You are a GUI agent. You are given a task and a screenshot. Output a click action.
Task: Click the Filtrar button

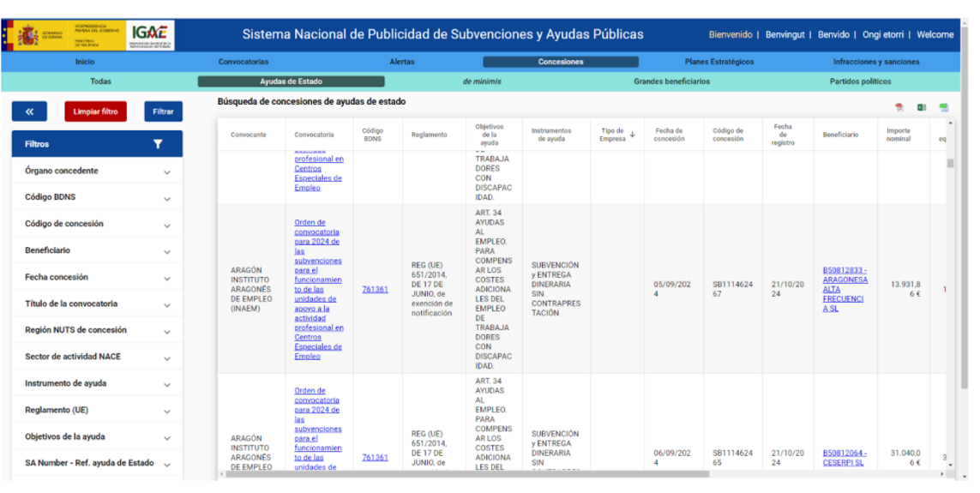[x=163, y=111]
